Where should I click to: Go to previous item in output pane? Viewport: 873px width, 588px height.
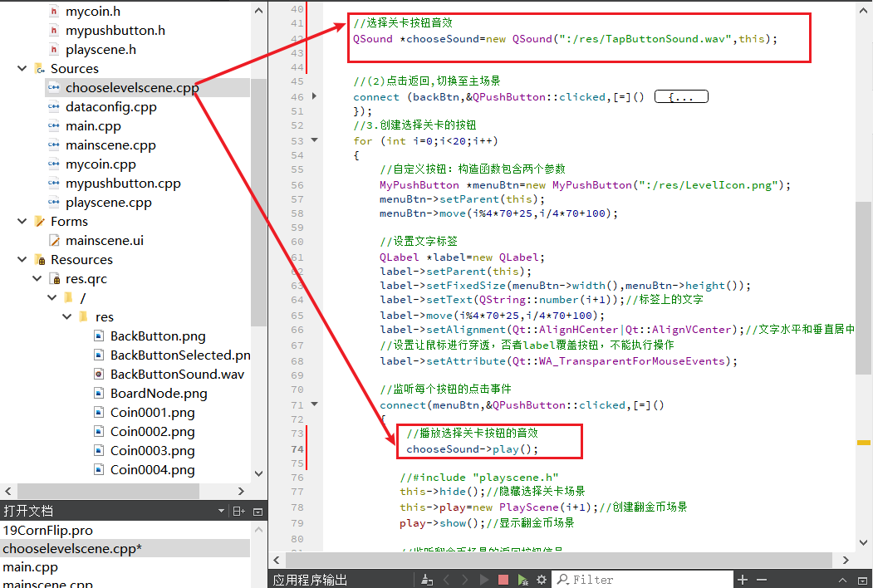(447, 580)
